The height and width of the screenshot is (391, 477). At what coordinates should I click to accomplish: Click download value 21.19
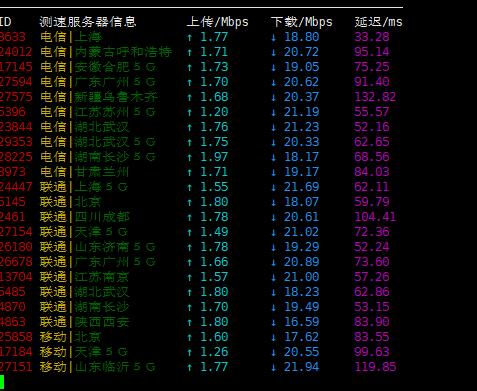(301, 112)
